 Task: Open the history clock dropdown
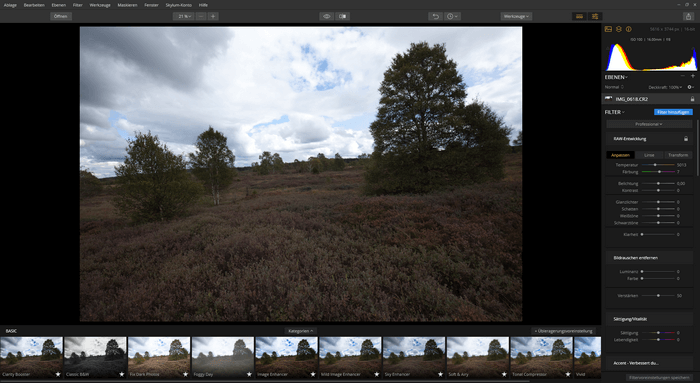(452, 17)
